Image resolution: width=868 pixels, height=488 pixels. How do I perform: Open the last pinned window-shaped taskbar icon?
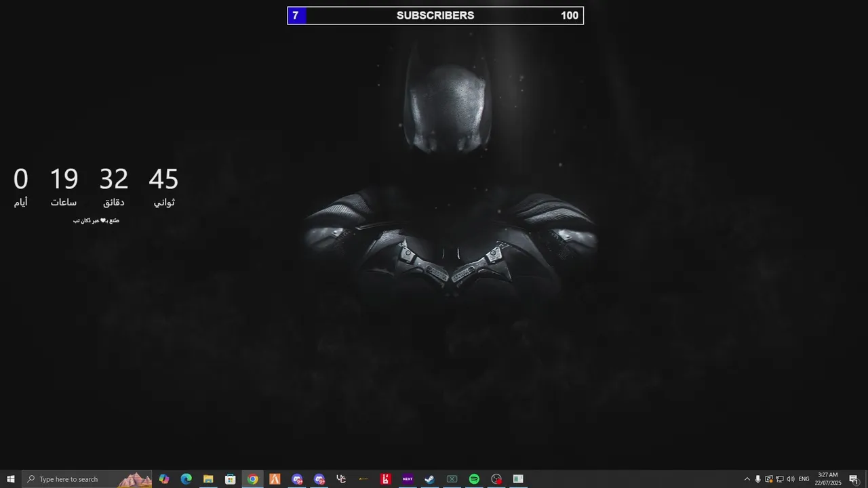[x=518, y=479]
